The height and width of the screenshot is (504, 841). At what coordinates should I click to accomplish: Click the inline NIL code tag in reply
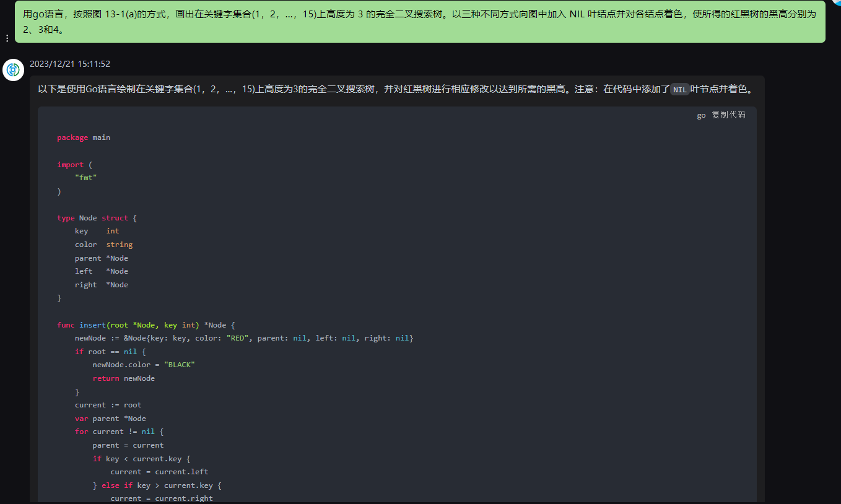click(x=680, y=90)
